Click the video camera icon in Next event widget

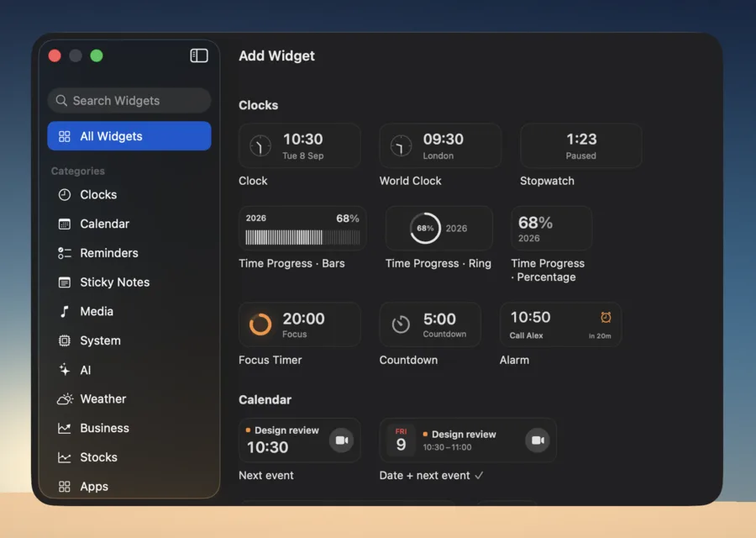pyautogui.click(x=341, y=440)
